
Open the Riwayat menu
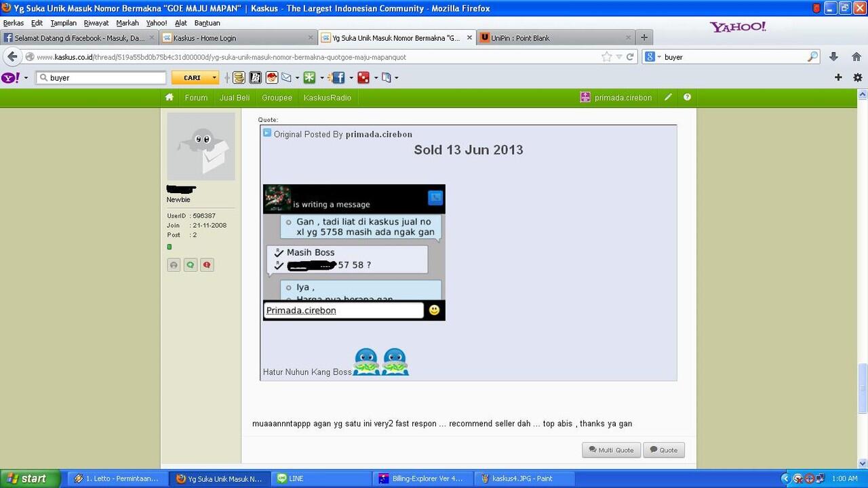tap(96, 23)
